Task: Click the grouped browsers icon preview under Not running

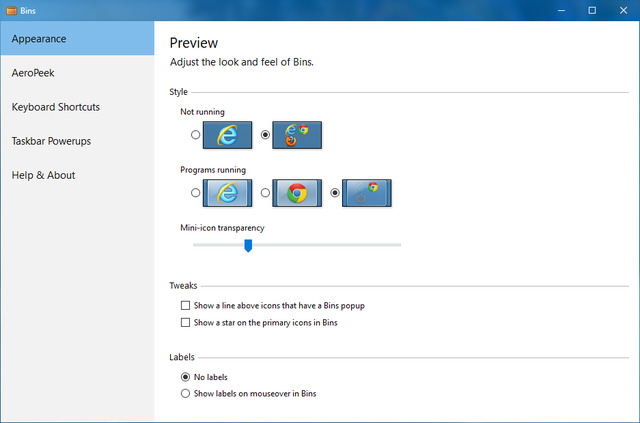Action: (x=297, y=135)
